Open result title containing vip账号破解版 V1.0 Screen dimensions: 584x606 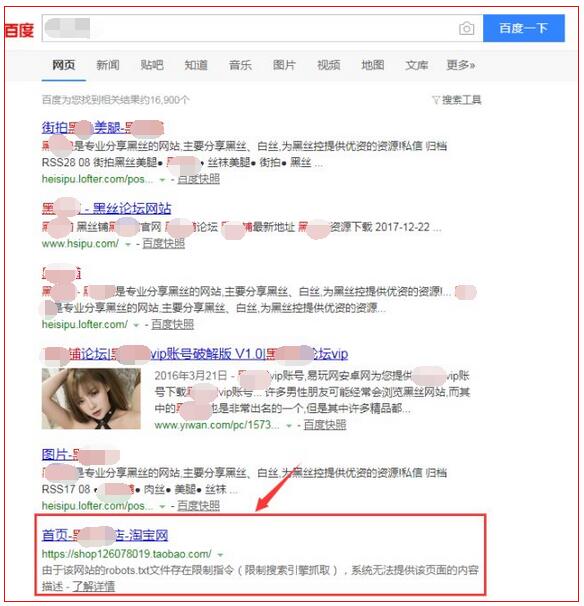coord(195,354)
